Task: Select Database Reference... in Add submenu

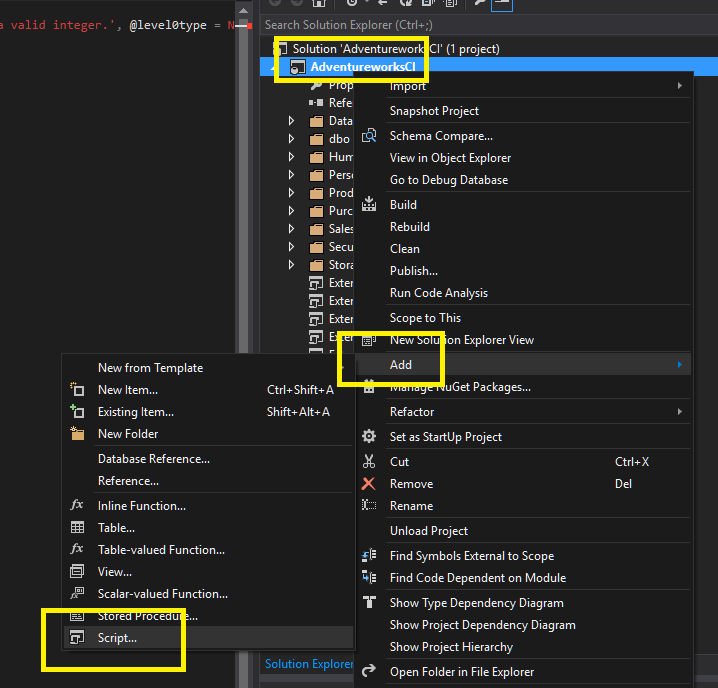Action: coord(154,459)
